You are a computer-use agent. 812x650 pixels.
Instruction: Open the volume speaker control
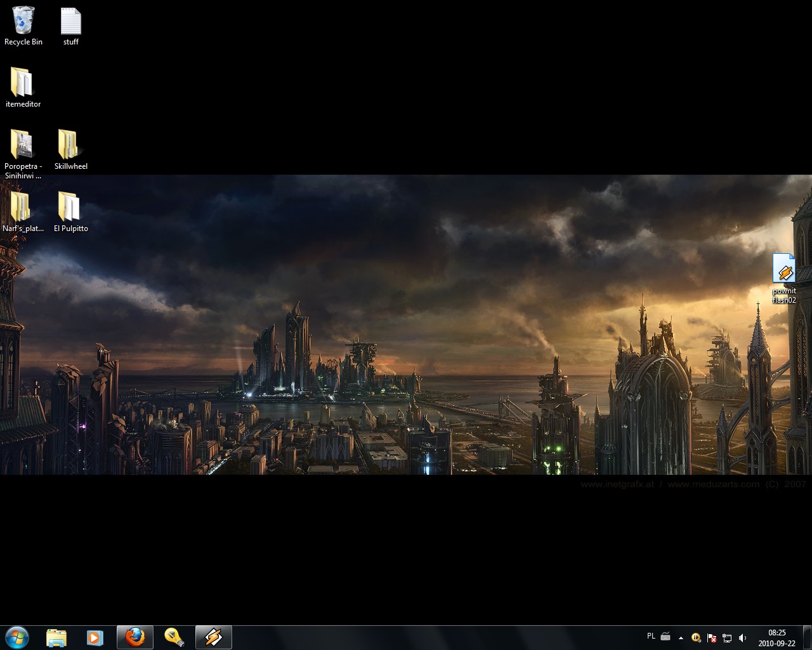(742, 638)
